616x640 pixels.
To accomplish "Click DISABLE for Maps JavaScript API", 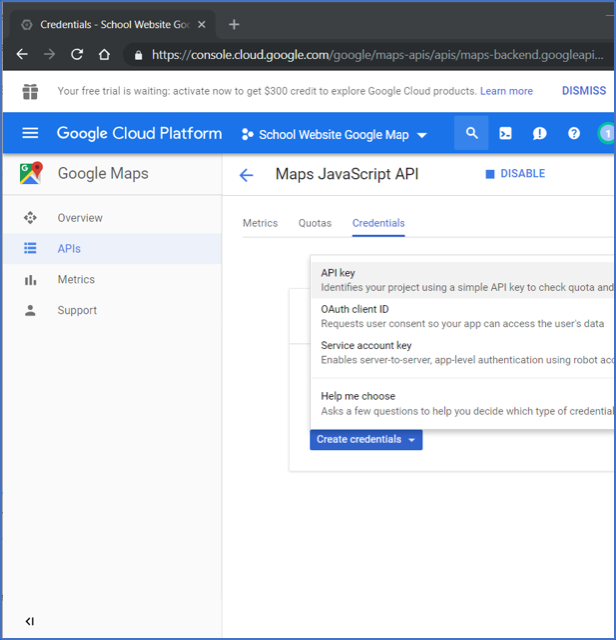I will point(515,174).
